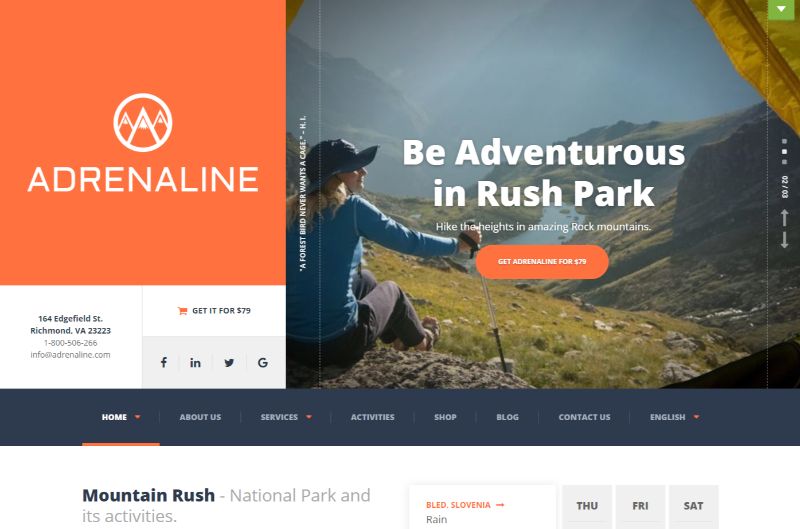Open the LinkedIn social icon

(x=195, y=363)
